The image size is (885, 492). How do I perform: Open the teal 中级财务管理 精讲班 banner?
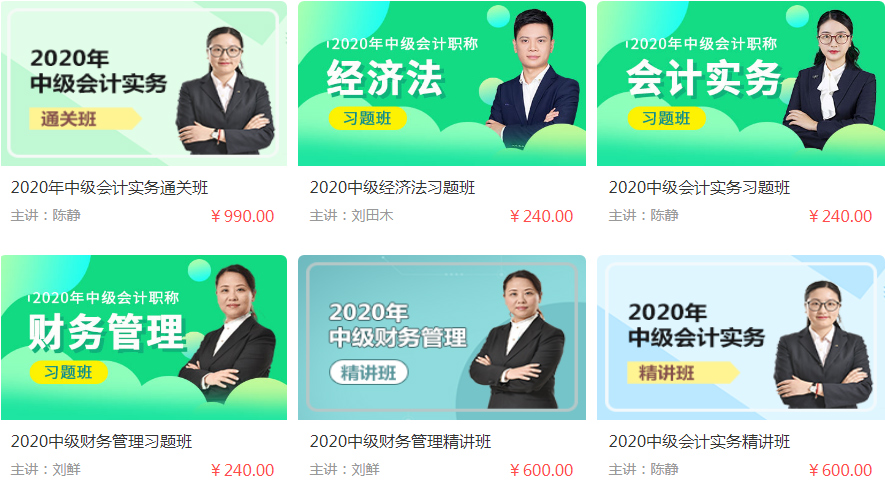tap(442, 337)
